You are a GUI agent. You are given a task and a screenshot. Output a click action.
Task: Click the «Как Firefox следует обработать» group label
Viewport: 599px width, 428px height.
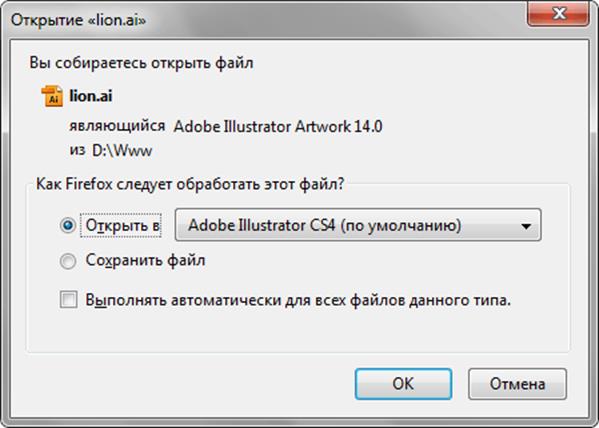(190, 184)
